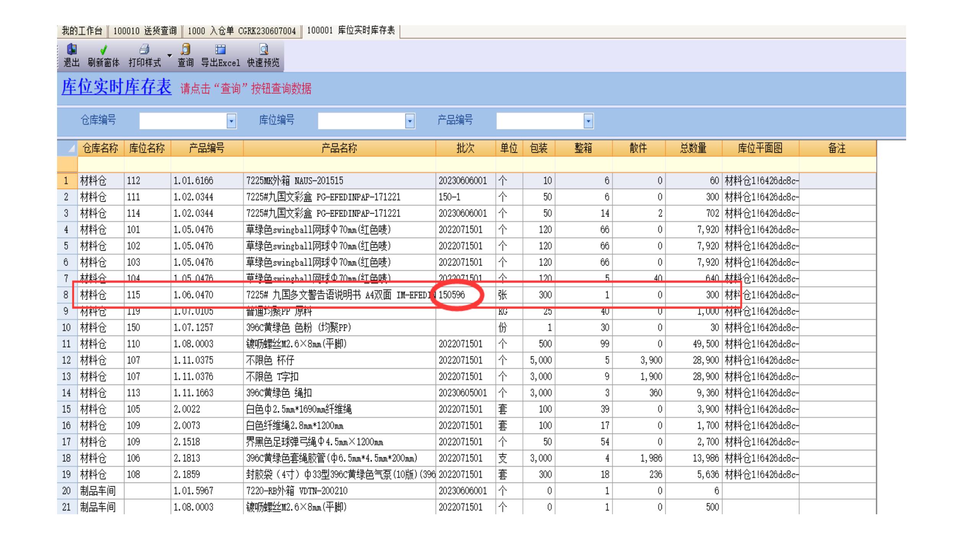Click the 产品编号 column header
The image size is (980, 551).
[x=207, y=148]
